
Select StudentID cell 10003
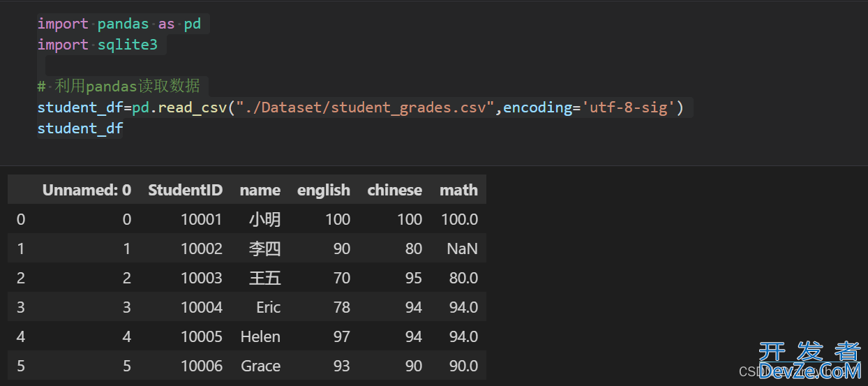pyautogui.click(x=202, y=278)
